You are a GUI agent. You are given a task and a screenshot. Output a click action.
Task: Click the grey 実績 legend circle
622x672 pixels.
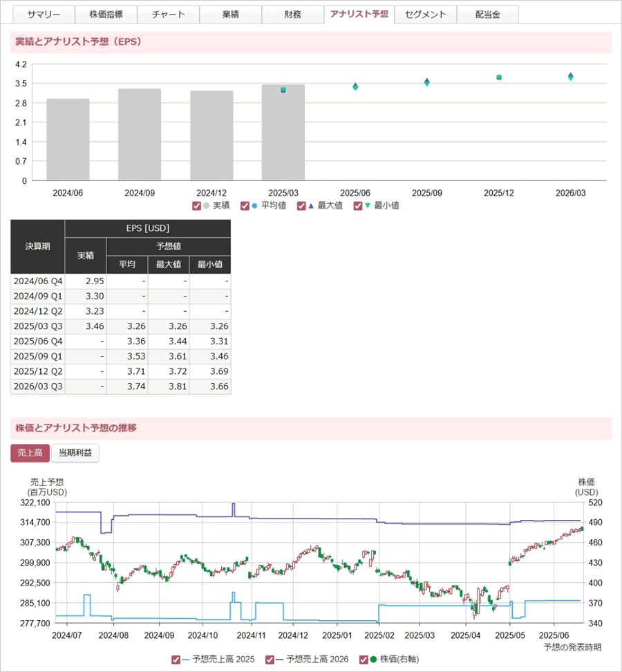[206, 206]
